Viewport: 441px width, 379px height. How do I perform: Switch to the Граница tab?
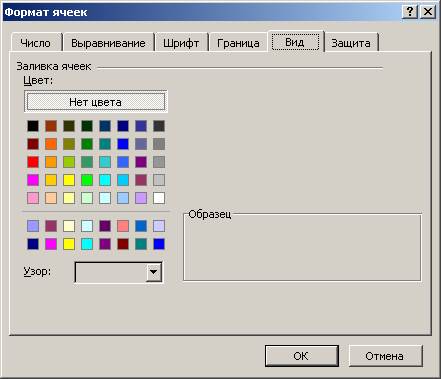[x=238, y=43]
